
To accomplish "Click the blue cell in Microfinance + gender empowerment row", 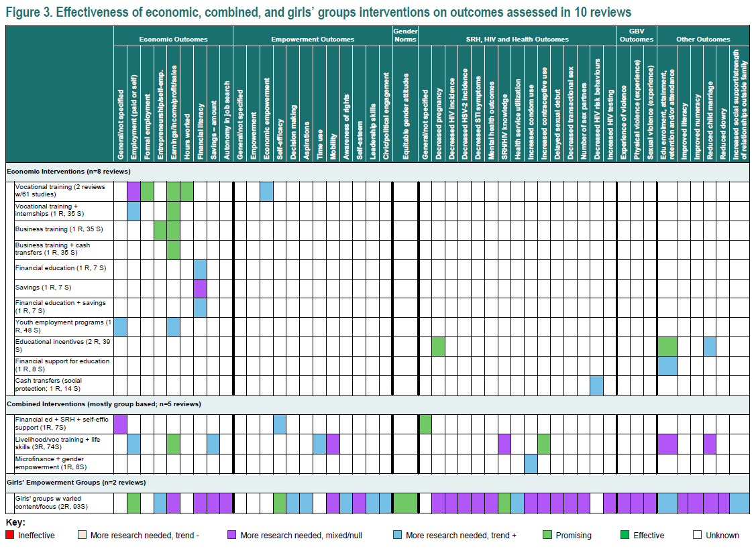I will pyautogui.click(x=531, y=464).
